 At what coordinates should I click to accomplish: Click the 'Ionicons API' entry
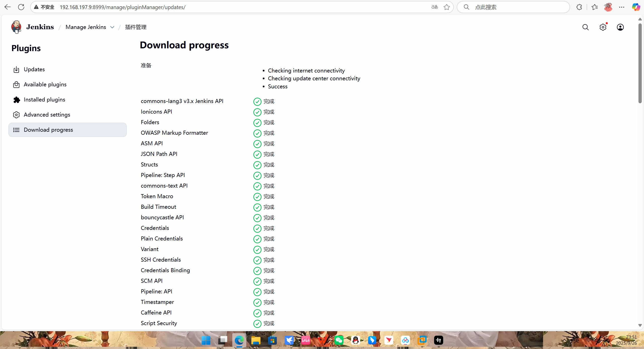[x=156, y=112]
